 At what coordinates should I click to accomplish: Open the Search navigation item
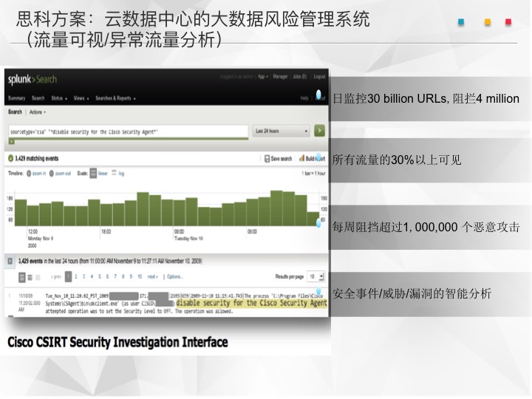tap(38, 98)
